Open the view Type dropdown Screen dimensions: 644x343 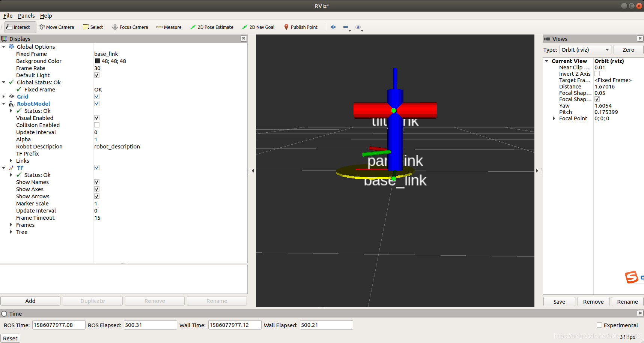(585, 50)
